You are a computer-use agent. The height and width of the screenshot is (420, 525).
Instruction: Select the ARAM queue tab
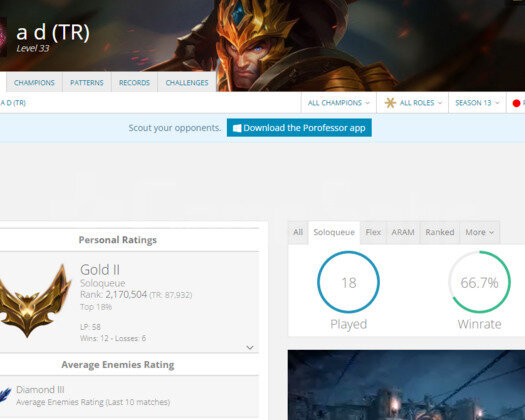(x=403, y=232)
